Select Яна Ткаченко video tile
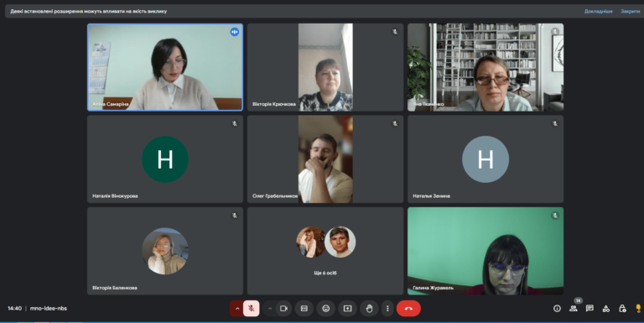The image size is (644, 323). [x=486, y=67]
